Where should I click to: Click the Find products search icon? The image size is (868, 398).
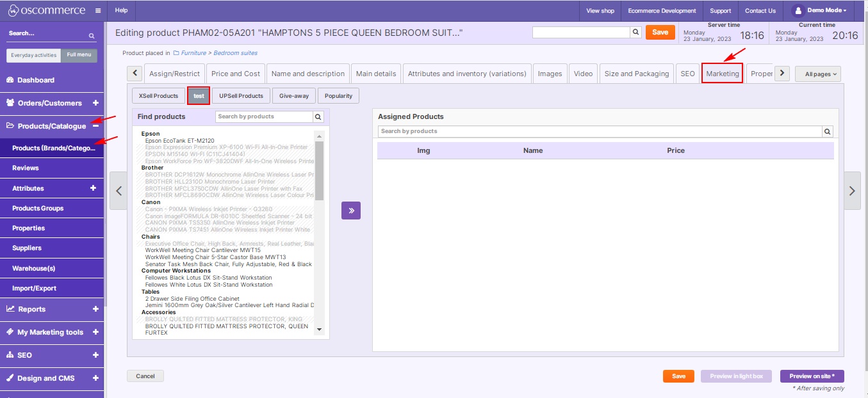[x=318, y=117]
